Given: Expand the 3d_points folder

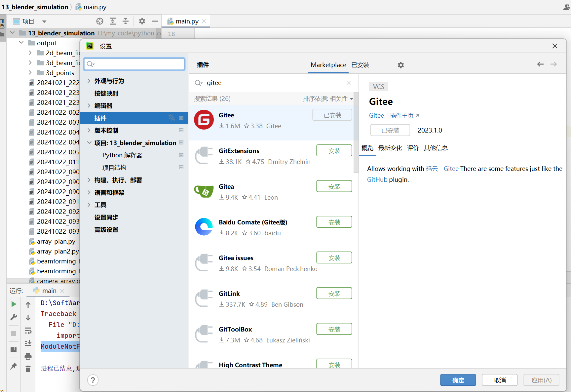Looking at the screenshot, I should [x=30, y=72].
